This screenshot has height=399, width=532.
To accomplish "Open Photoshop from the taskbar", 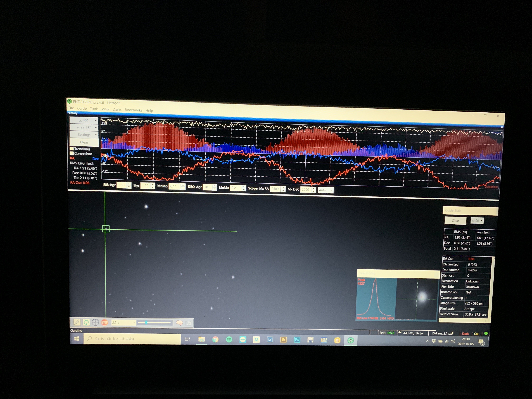I will pyautogui.click(x=297, y=340).
